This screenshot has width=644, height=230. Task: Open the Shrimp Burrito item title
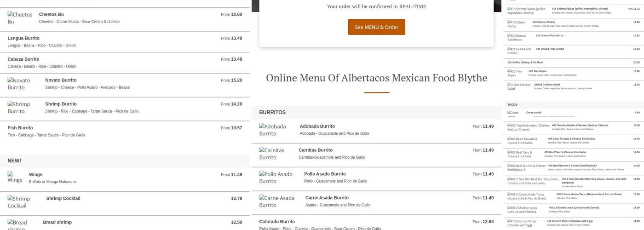(x=61, y=104)
